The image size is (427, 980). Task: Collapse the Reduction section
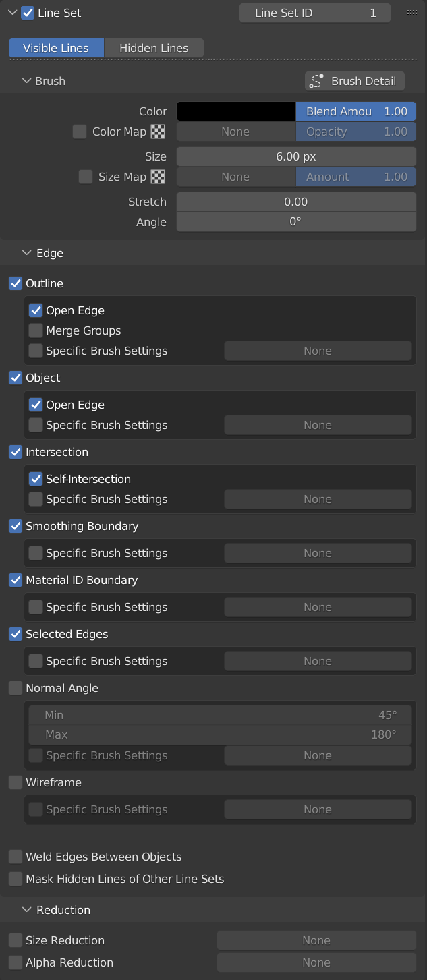[27, 910]
